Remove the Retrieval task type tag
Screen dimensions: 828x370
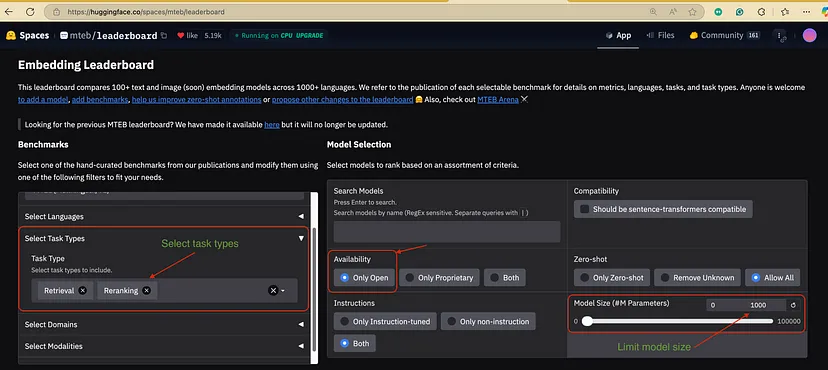point(82,290)
